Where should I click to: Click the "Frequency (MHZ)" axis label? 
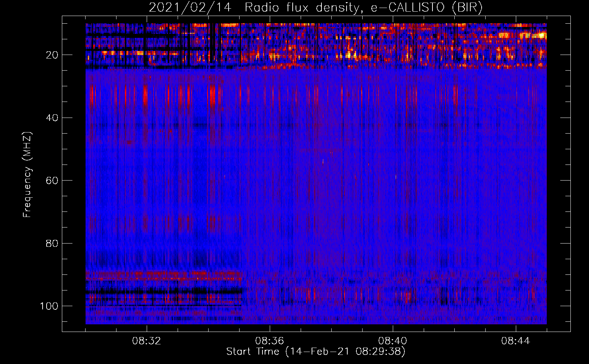point(27,175)
